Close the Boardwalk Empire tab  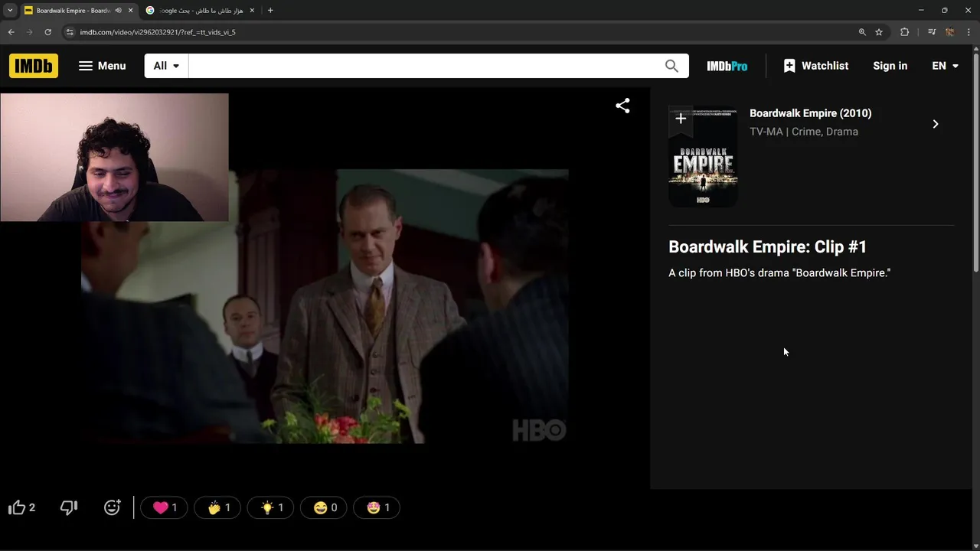(129, 11)
